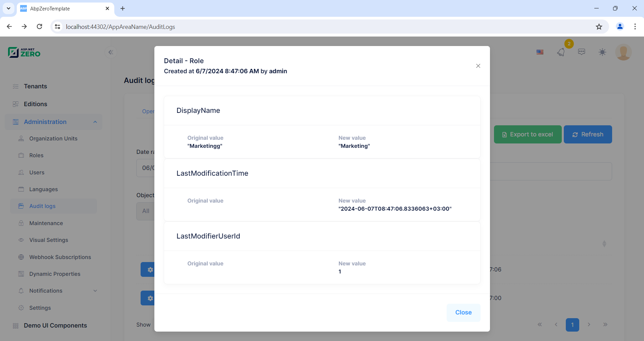
Task: Go to last page of results
Action: [x=605, y=325]
